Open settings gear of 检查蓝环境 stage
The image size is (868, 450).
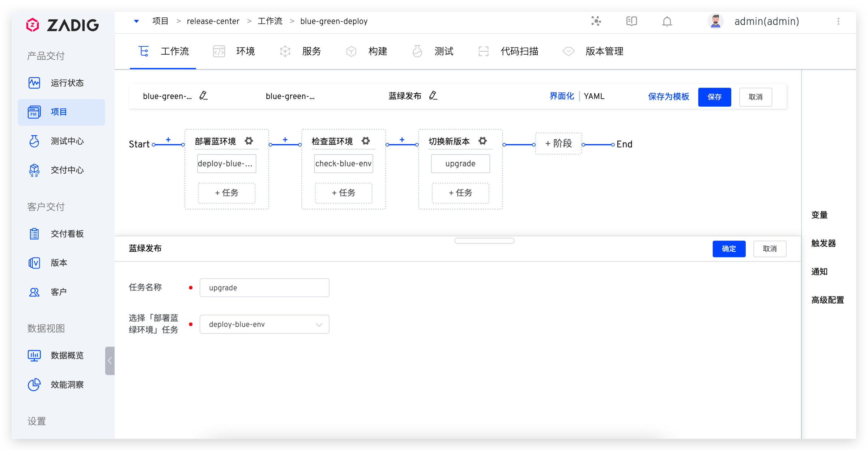click(366, 141)
